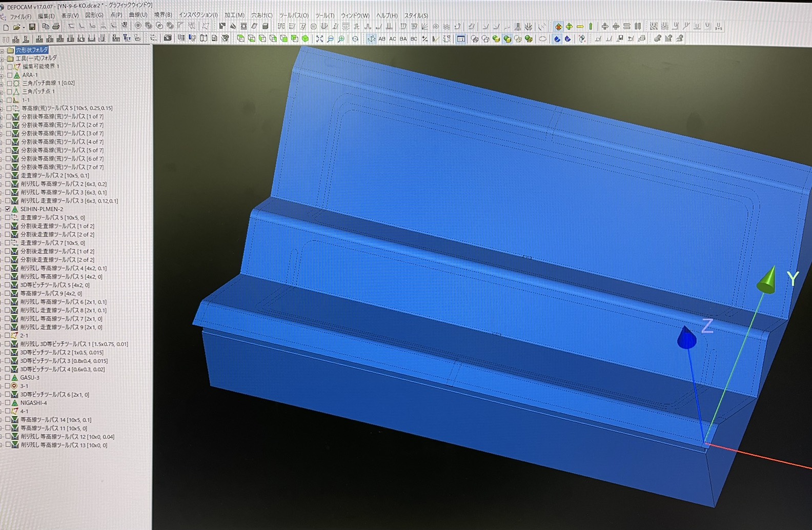This screenshot has width=812, height=530.
Task: Select 分割後等高線(荒)ツールパス [4 of 7] row
Action: pos(62,142)
